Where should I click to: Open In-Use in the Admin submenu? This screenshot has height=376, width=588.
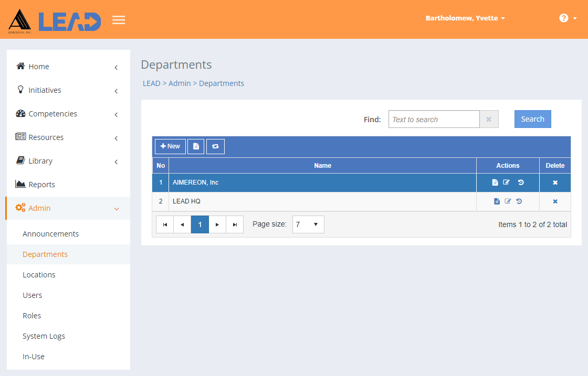[34, 357]
